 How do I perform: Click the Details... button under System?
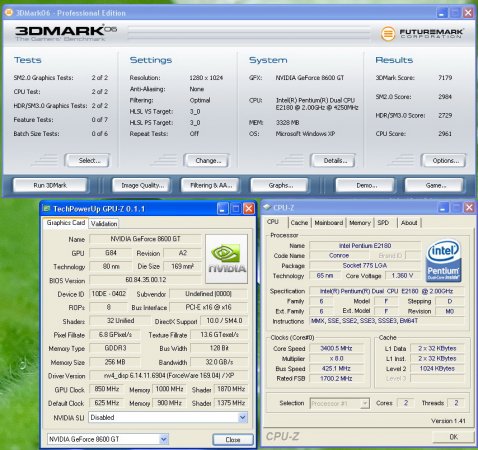[x=333, y=161]
